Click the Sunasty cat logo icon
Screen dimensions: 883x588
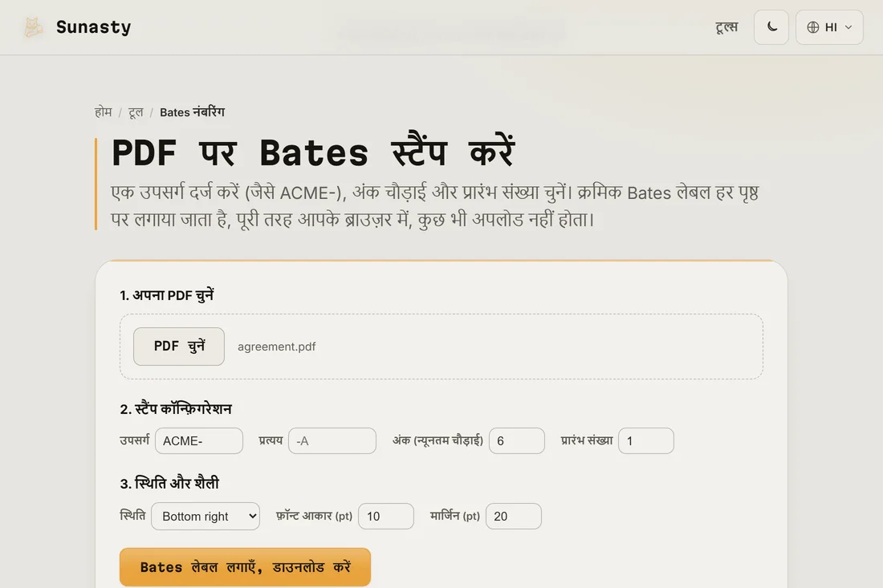point(33,27)
